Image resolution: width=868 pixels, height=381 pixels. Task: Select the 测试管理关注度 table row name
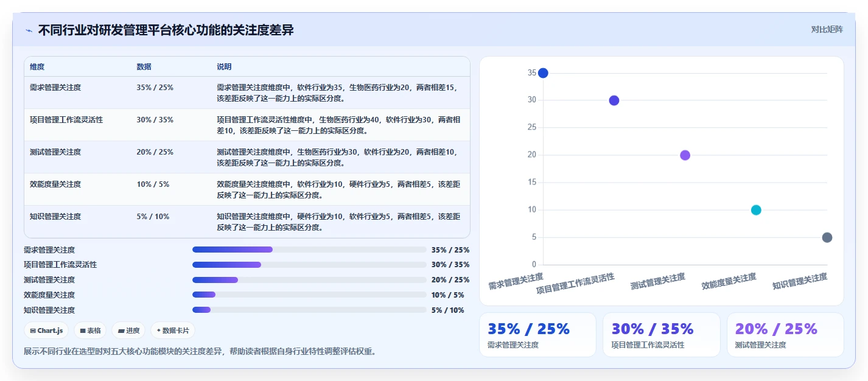click(55, 152)
